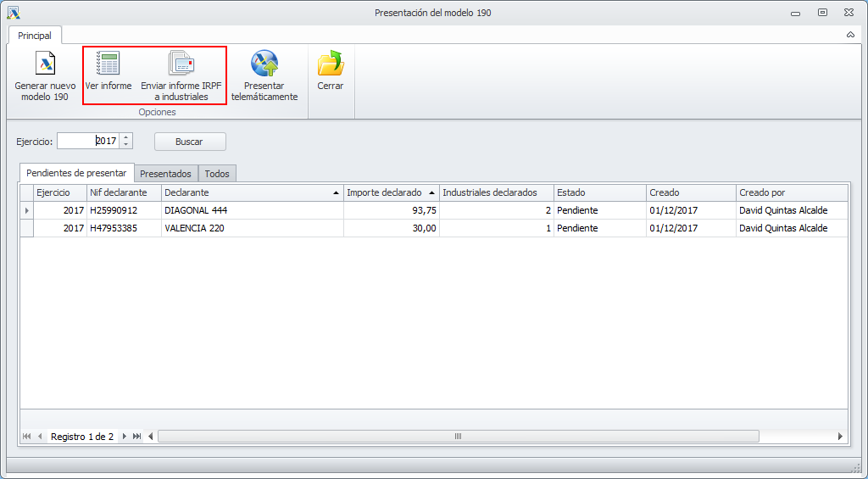Click Presentar telemáticamente globe icon
This screenshot has width=868, height=479.
coord(264,63)
